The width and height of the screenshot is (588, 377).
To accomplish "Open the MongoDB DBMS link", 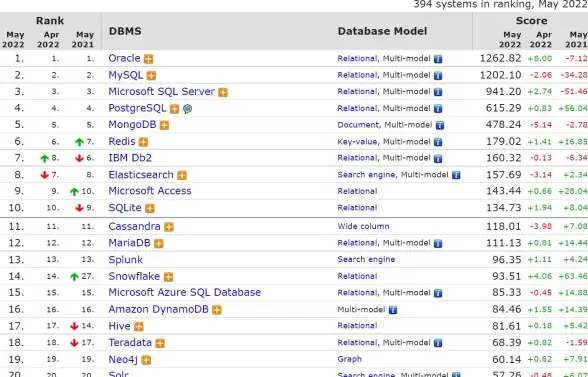I will click(x=132, y=125).
